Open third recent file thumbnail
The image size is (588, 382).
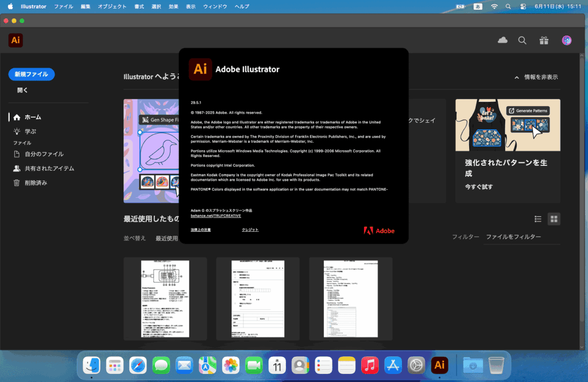point(351,299)
